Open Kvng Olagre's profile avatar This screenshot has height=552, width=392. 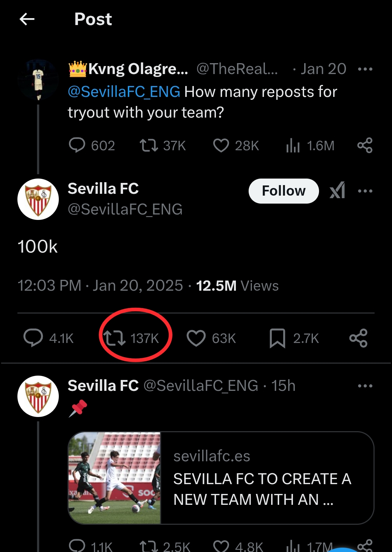click(x=38, y=80)
